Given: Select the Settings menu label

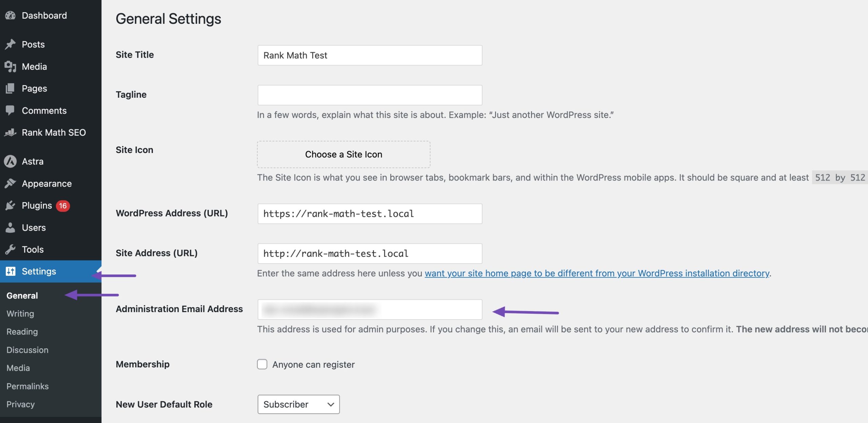Looking at the screenshot, I should tap(39, 271).
